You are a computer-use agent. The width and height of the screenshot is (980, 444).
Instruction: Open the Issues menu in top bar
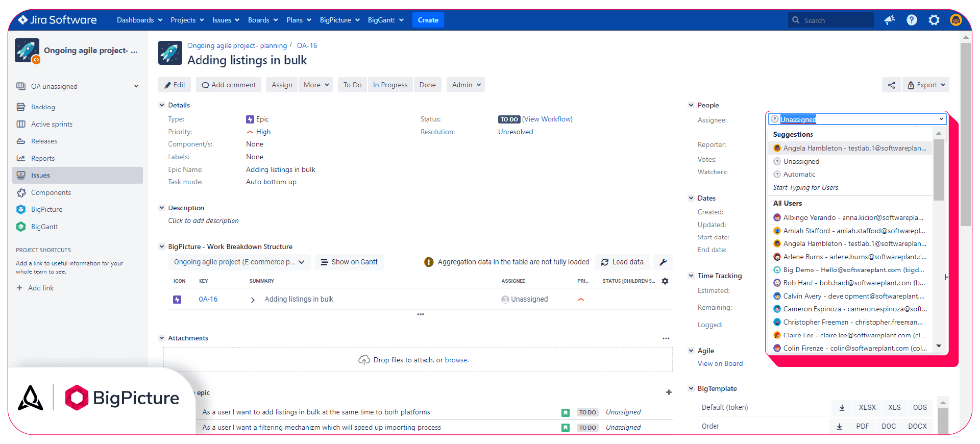(x=226, y=20)
